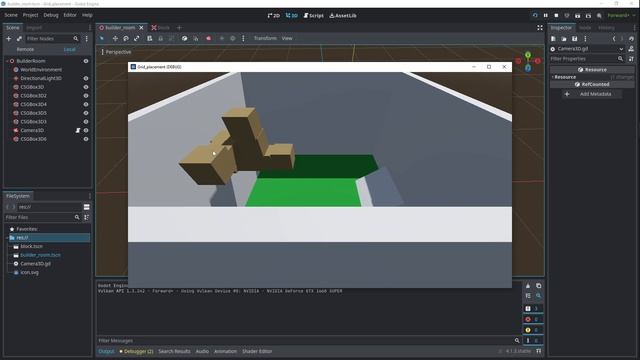
Task: Click the Add Metadata button
Action: point(592,94)
